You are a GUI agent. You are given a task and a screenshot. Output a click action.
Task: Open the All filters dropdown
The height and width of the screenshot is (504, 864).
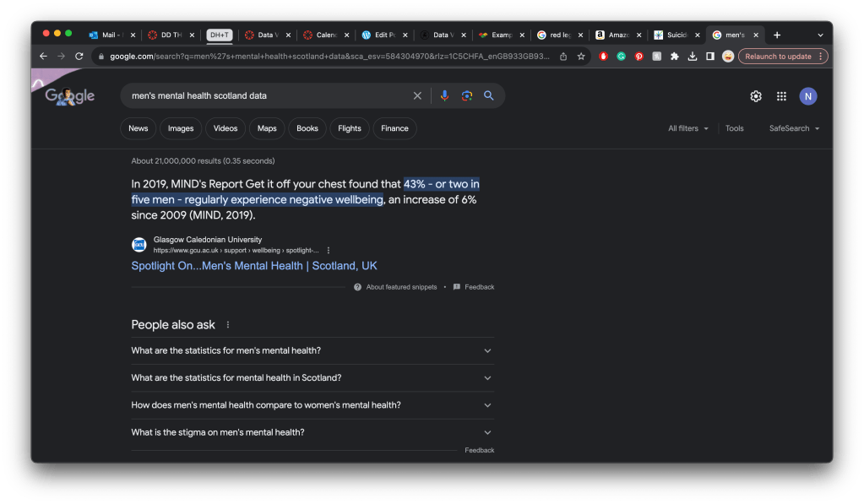687,128
